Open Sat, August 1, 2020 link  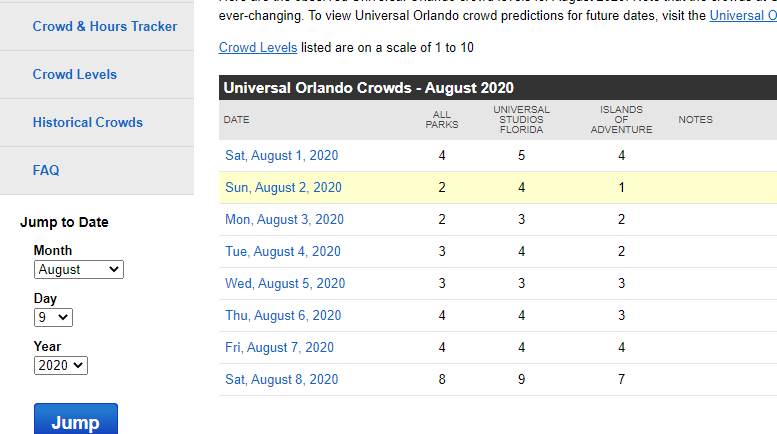[x=282, y=155]
